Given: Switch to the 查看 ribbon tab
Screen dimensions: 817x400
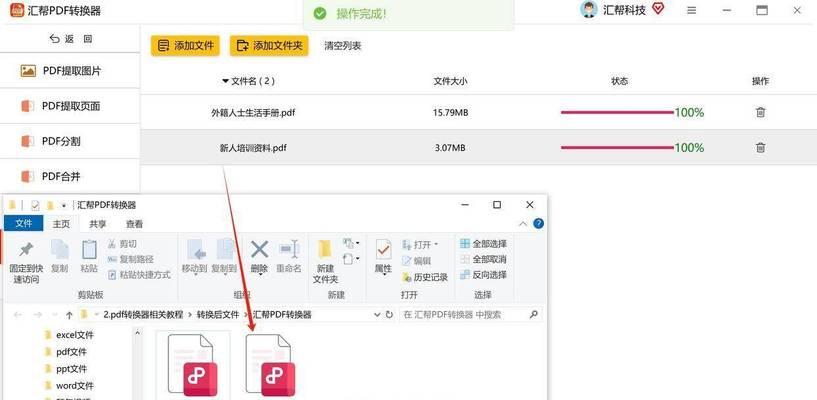Looking at the screenshot, I should coord(134,224).
